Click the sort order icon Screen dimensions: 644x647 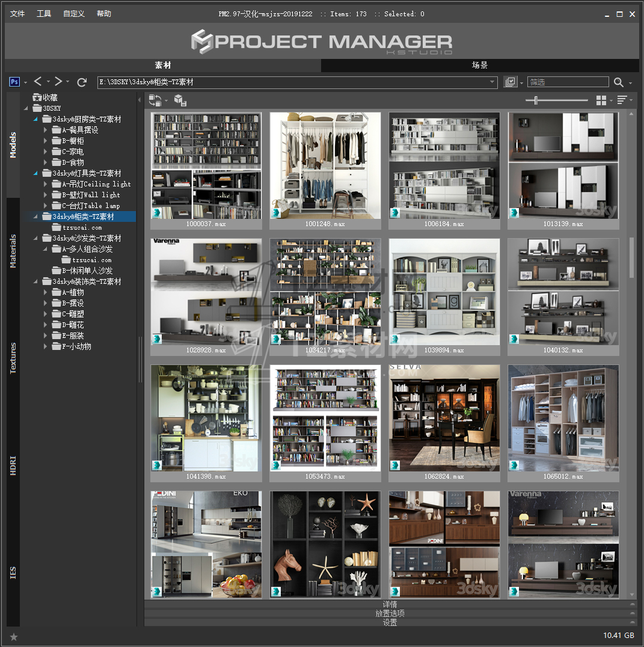tap(622, 100)
